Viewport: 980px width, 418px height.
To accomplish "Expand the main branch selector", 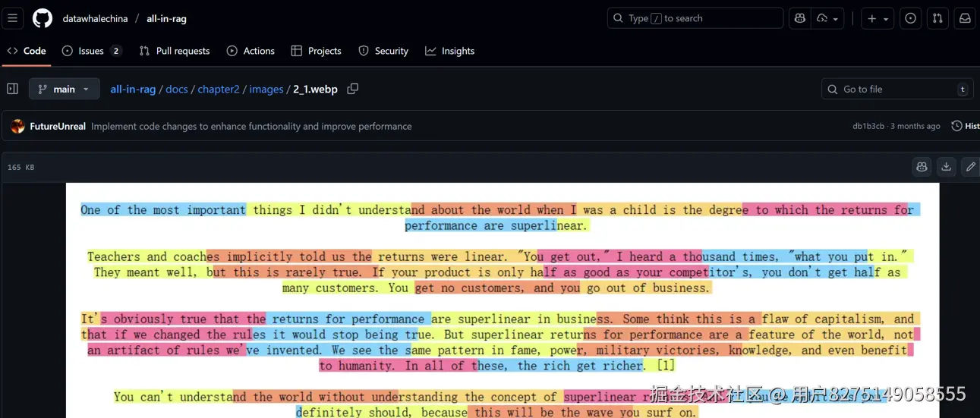I will [x=65, y=89].
